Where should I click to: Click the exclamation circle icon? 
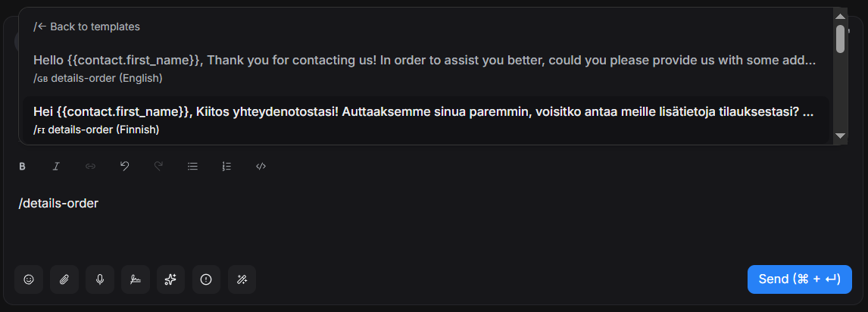pyautogui.click(x=206, y=279)
